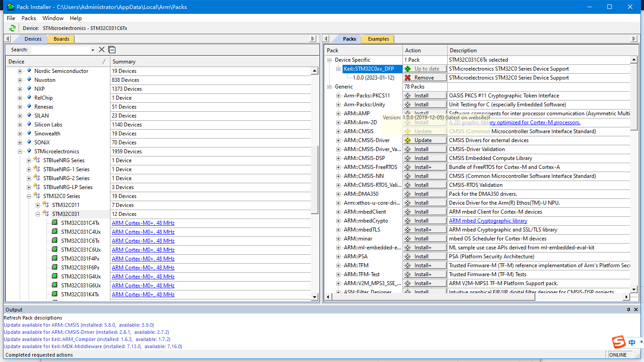The width and height of the screenshot is (644, 362).
Task: Select the Devices tab
Action: 33,39
